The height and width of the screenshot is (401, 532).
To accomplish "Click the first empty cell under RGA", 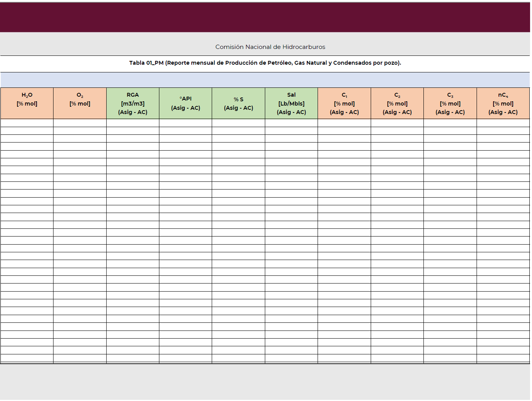I will 132,122.
